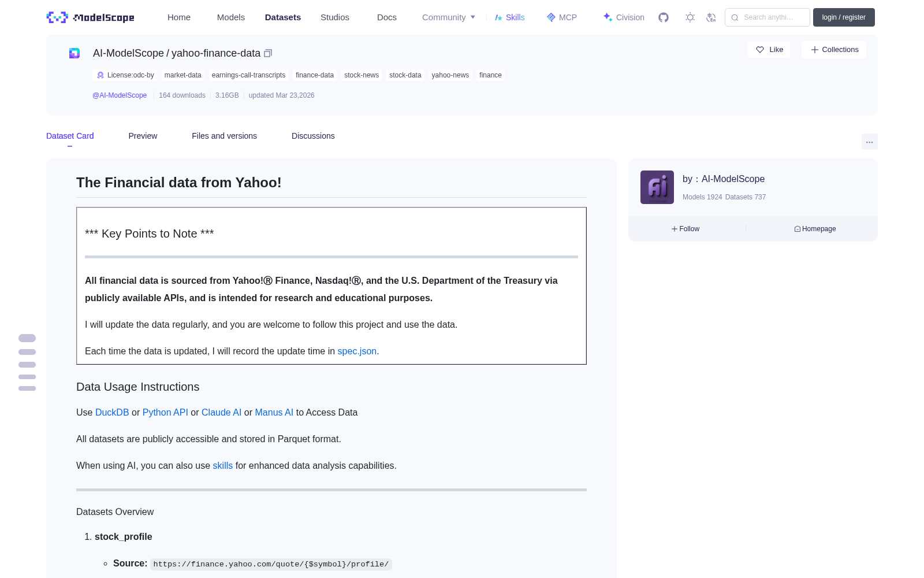
Task: Open the Skills nav link
Action: pyautogui.click(x=510, y=17)
